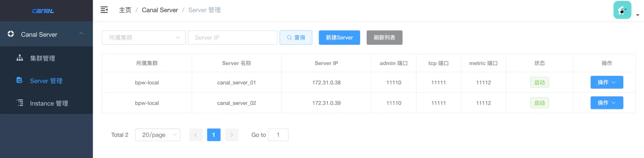The image size is (644, 158).
Task: Click the Server 管理 breadcrumb text
Action: click(204, 10)
